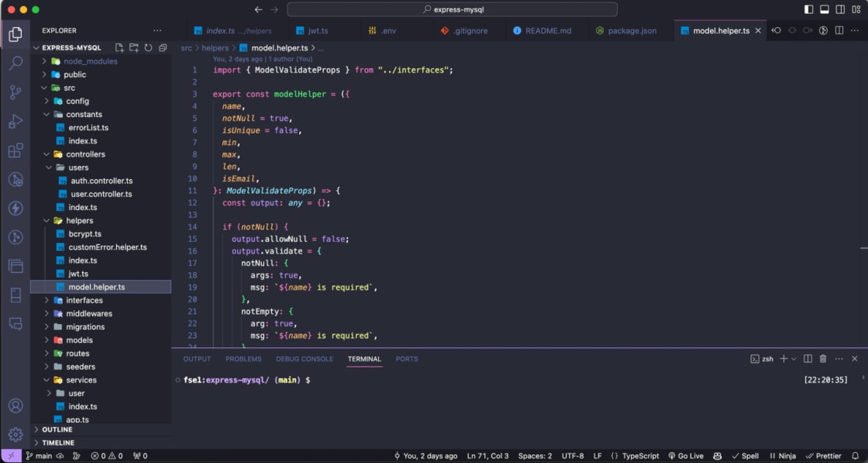Viewport: 868px width, 463px height.
Task: Toggle primary side bar layout button
Action: tap(809, 9)
